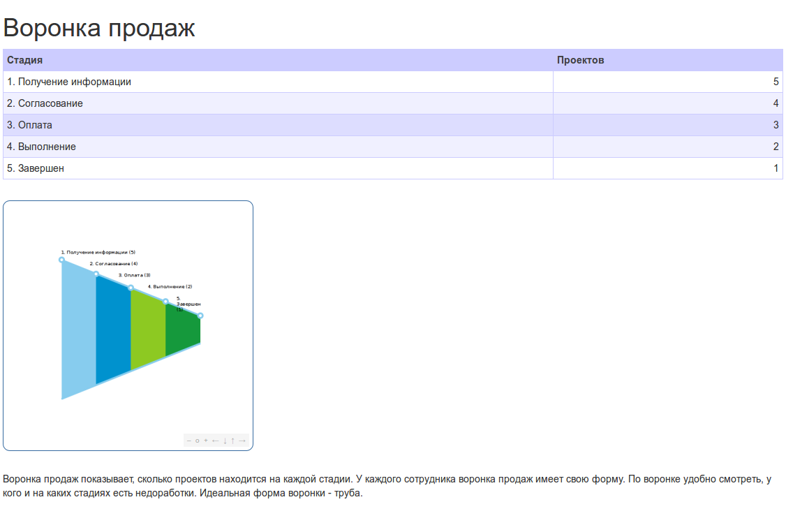This screenshot has height=532, width=786.
Task: Click project count 3 for Оплата
Action: pyautogui.click(x=776, y=125)
